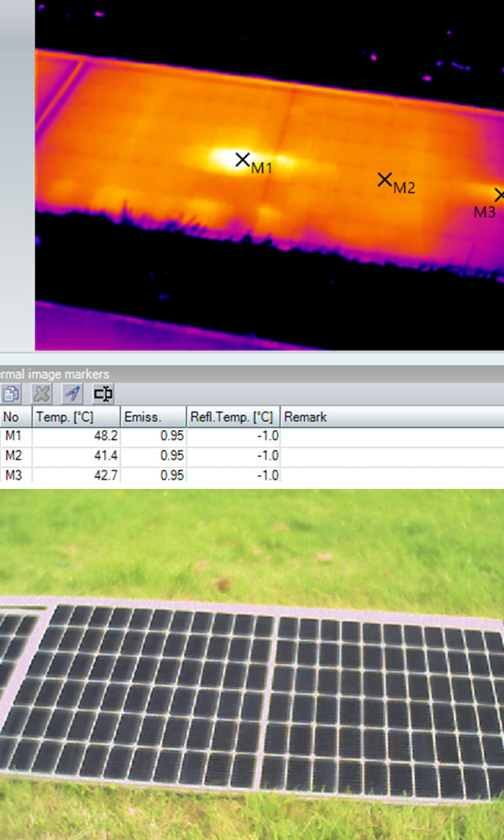Click the empty Remark cell for M2
Image resolution: width=504 pixels, height=840 pixels.
[x=392, y=456]
